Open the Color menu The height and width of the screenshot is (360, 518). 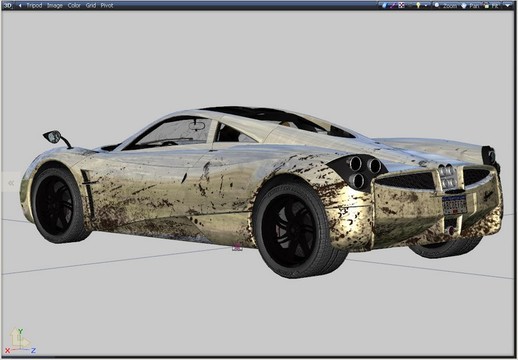(74, 5)
